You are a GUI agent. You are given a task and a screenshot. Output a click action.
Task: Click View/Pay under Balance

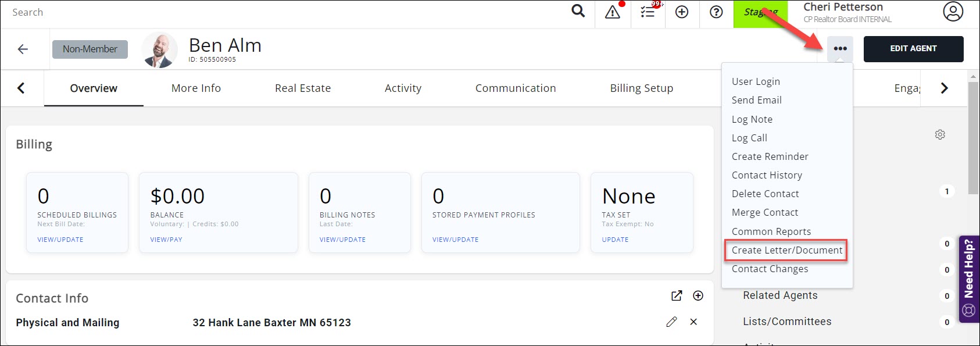(166, 240)
